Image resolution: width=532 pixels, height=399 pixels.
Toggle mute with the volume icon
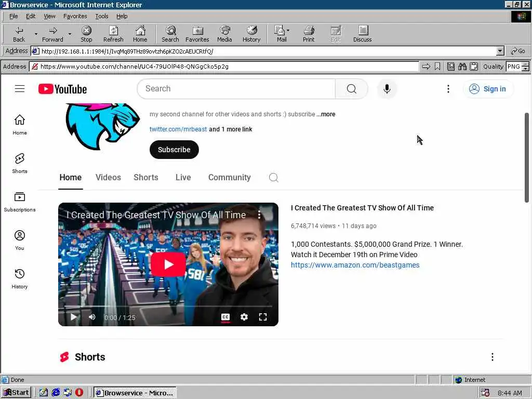point(92,317)
